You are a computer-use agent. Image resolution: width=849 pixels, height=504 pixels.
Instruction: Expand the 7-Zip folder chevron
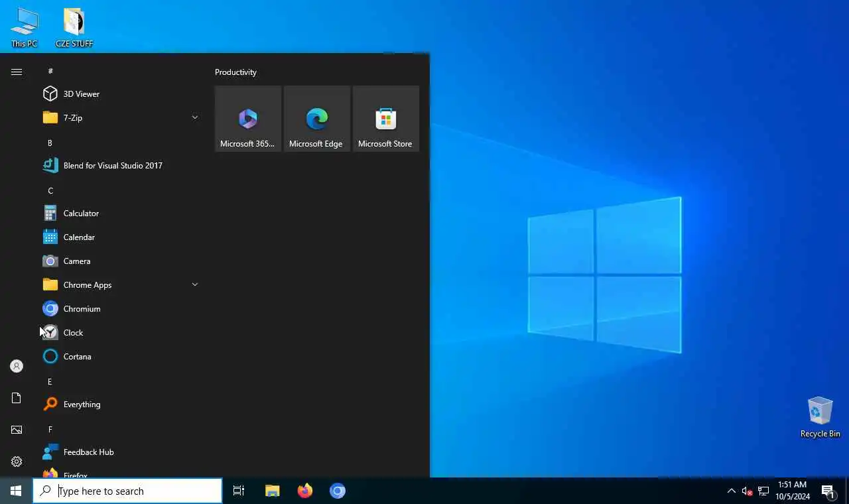[195, 117]
